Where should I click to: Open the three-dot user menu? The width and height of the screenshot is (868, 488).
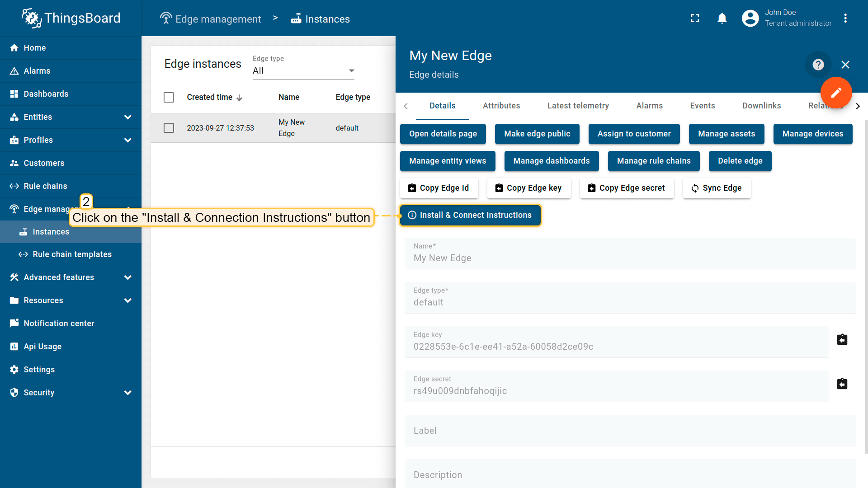[845, 19]
